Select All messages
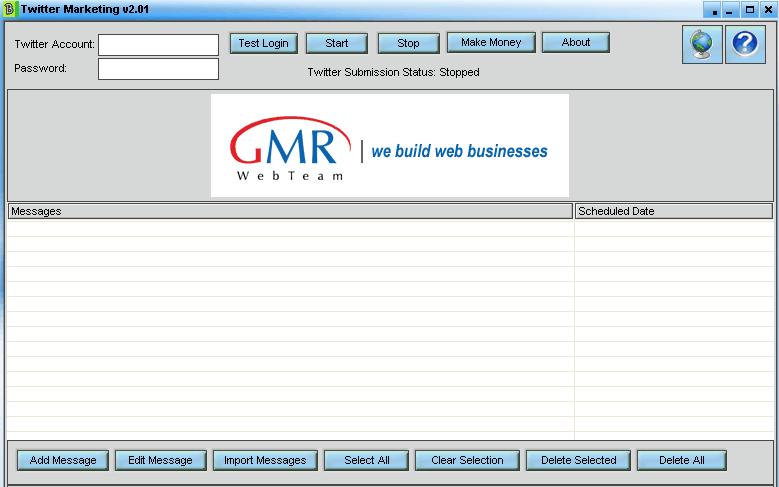The image size is (779, 487). coord(367,460)
